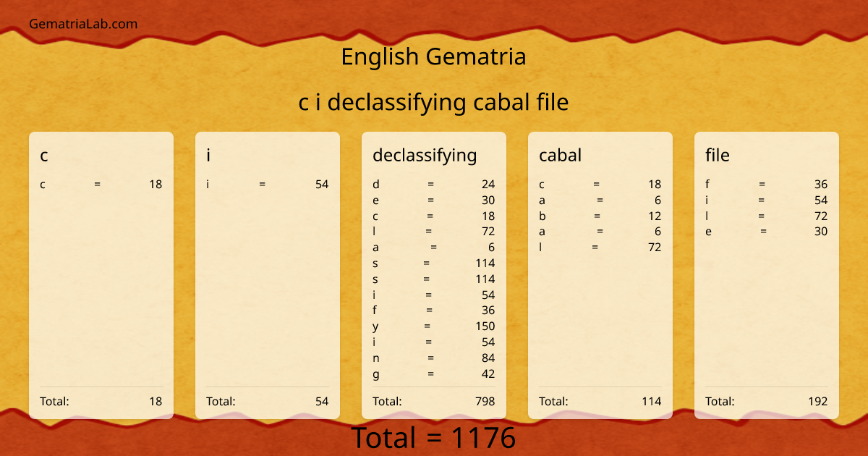Click the Total value 192

(x=818, y=401)
